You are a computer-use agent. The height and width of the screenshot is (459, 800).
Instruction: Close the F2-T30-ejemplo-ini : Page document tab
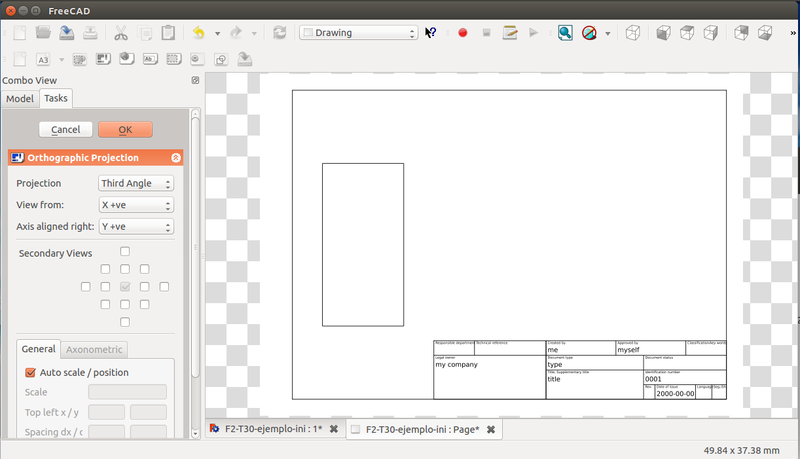point(491,429)
